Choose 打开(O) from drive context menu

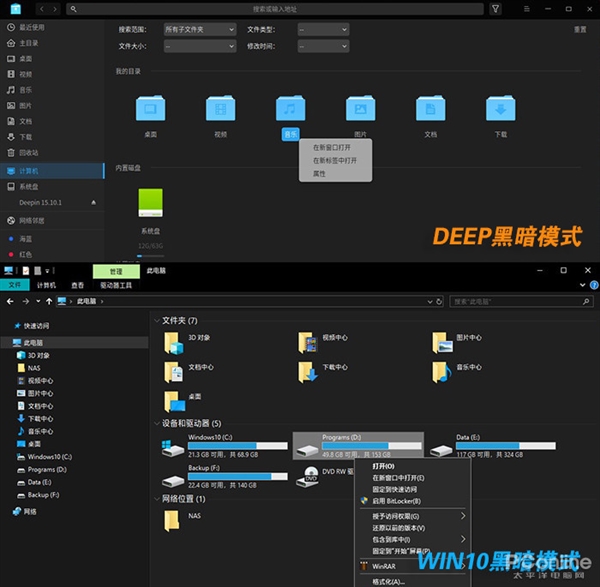[x=383, y=466]
